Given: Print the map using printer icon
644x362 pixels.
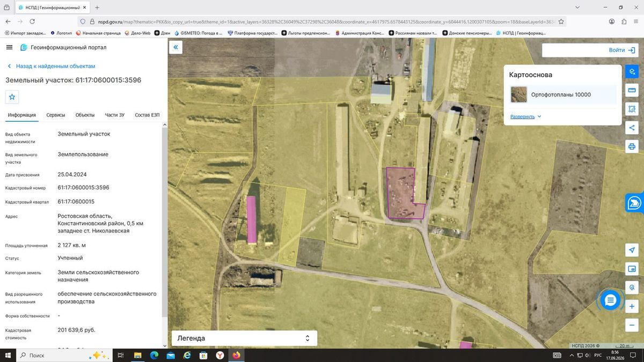Looking at the screenshot, I should [632, 146].
